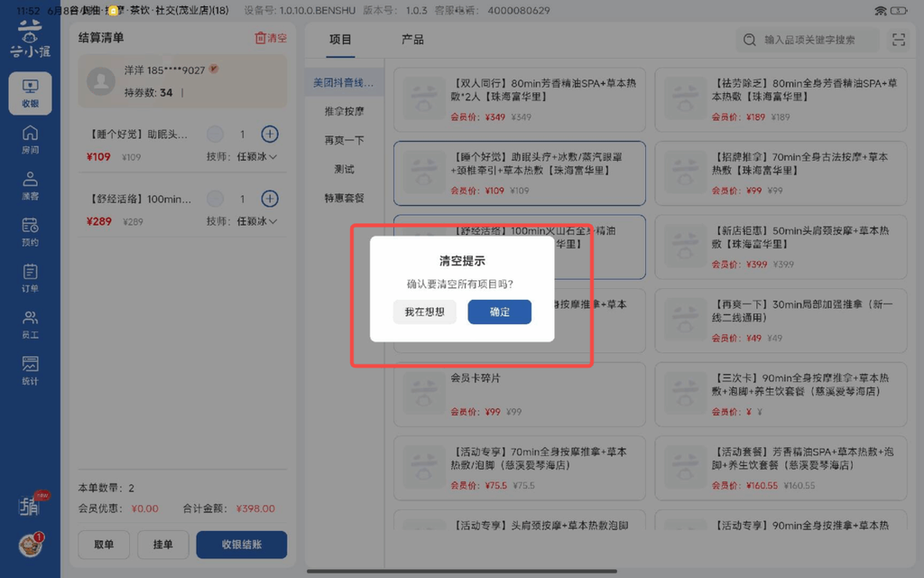Click the search magnifier icon
The width and height of the screenshot is (924, 578).
750,40
